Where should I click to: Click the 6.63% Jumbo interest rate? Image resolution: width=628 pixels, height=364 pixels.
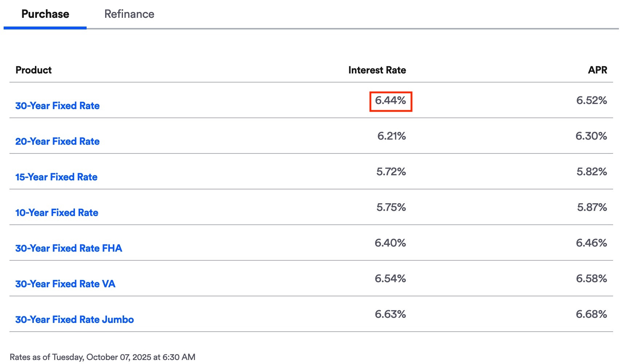(390, 314)
